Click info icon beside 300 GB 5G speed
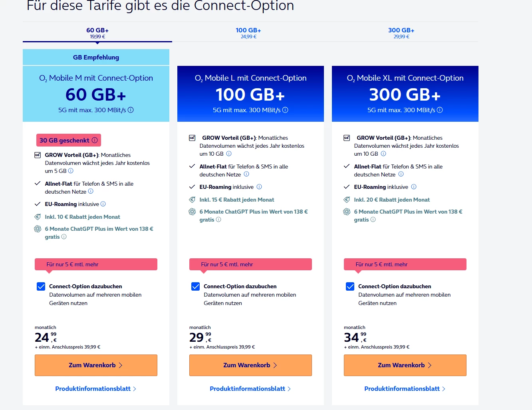This screenshot has width=532, height=410. click(440, 110)
